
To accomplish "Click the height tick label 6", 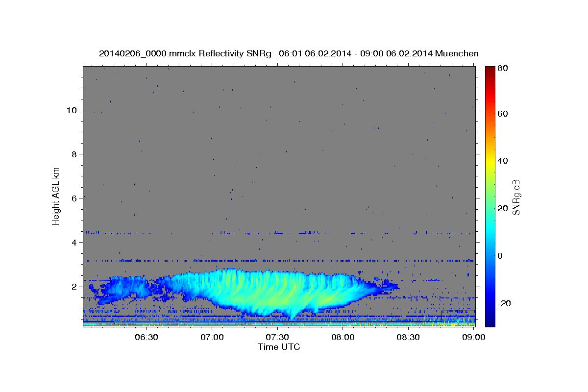I will pos(73,198).
